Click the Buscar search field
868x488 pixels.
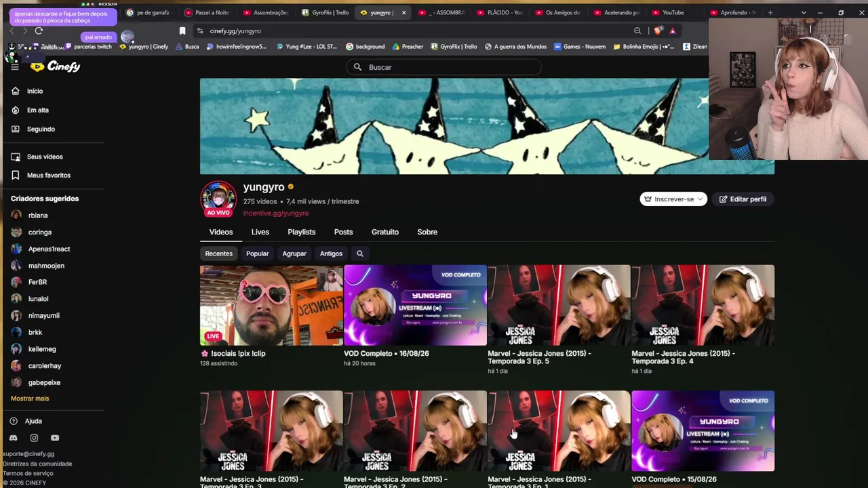pyautogui.click(x=444, y=67)
